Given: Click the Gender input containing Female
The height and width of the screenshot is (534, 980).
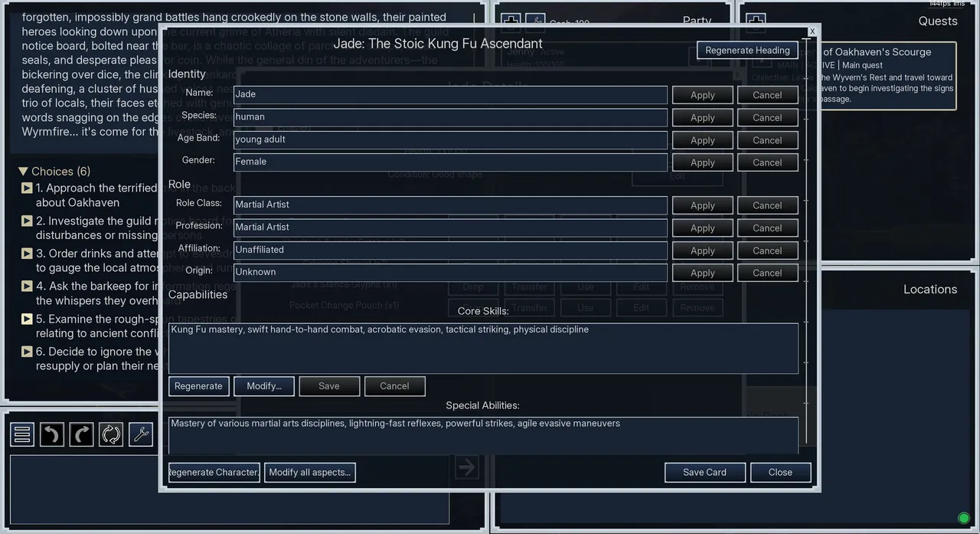Looking at the screenshot, I should 450,162.
